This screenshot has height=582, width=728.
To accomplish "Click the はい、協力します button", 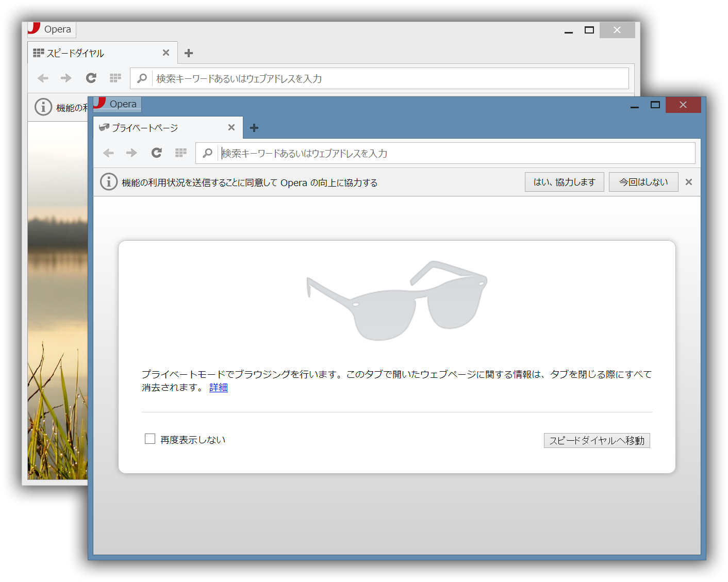I will 564,181.
